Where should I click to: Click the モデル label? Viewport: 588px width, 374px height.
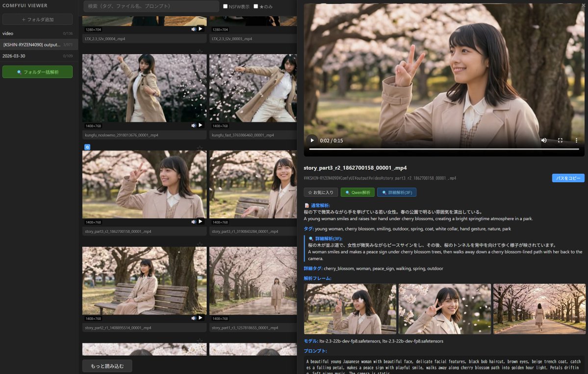[x=311, y=341]
